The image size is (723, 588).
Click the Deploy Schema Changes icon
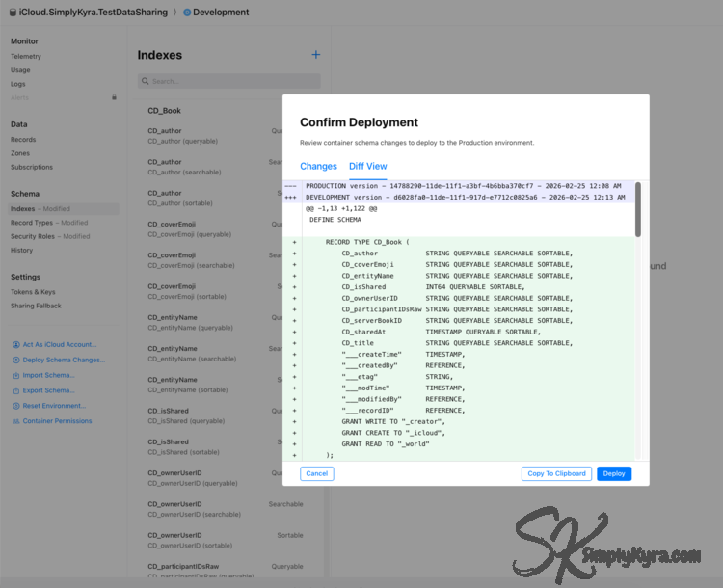point(16,360)
